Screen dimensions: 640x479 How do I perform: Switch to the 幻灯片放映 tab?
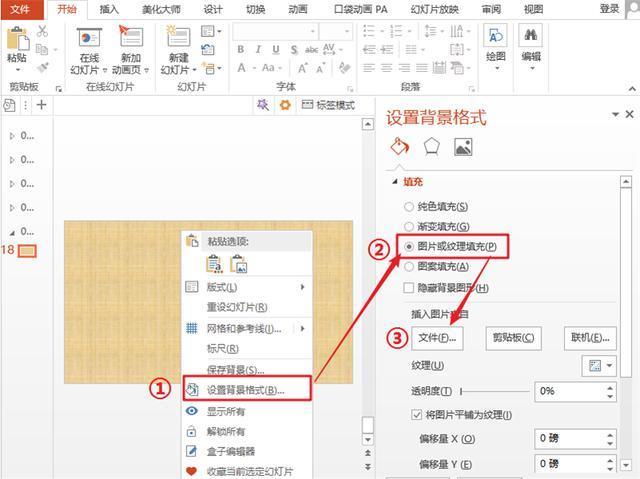[x=434, y=9]
